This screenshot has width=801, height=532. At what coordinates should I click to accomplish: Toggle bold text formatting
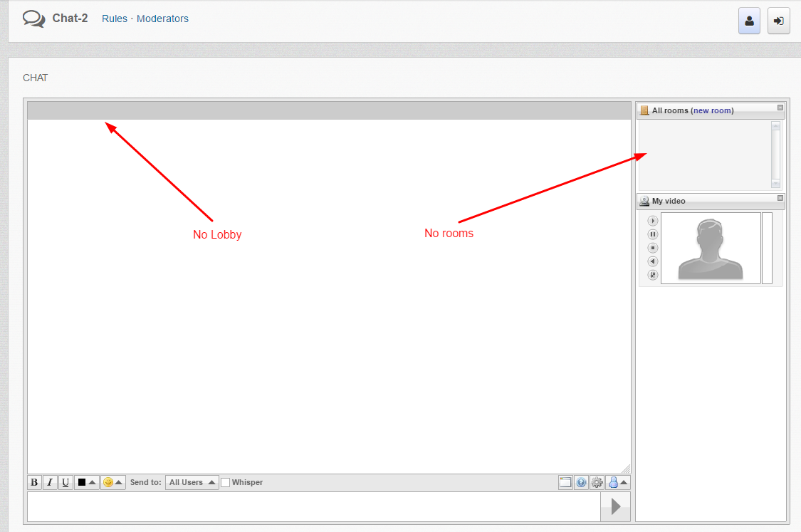[x=34, y=482]
